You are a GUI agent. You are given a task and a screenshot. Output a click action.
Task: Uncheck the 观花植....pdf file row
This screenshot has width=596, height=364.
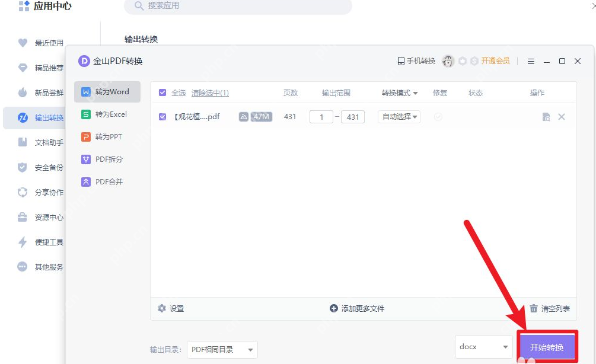[162, 117]
